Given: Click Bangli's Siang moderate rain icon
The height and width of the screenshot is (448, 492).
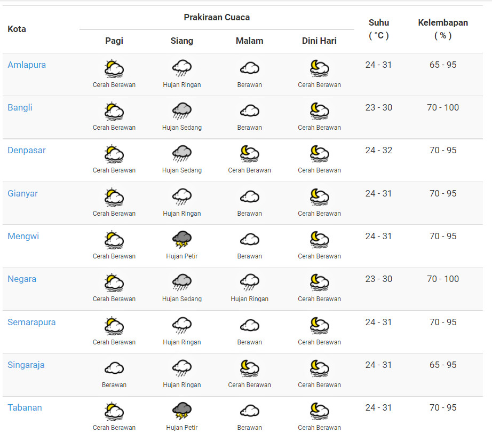Looking at the screenshot, I should click(x=182, y=111).
